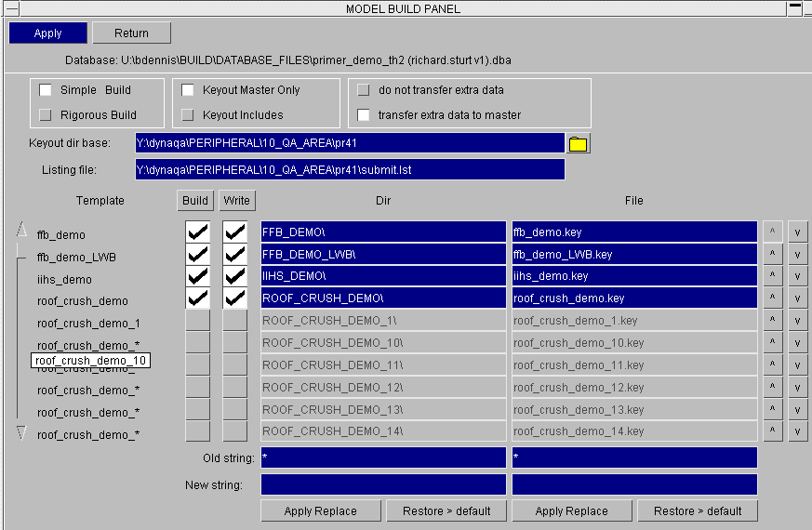Toggle Keyout Master Only checkbox
This screenshot has width=812, height=530.
(188, 90)
